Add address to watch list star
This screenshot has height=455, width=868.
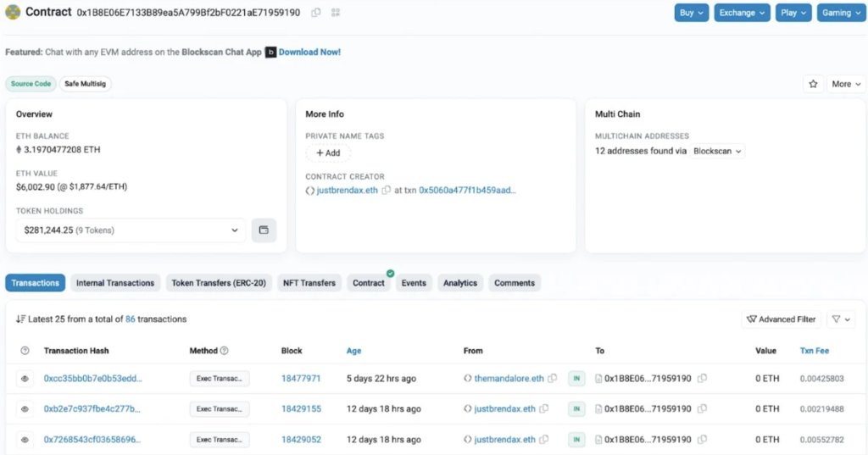coord(813,84)
